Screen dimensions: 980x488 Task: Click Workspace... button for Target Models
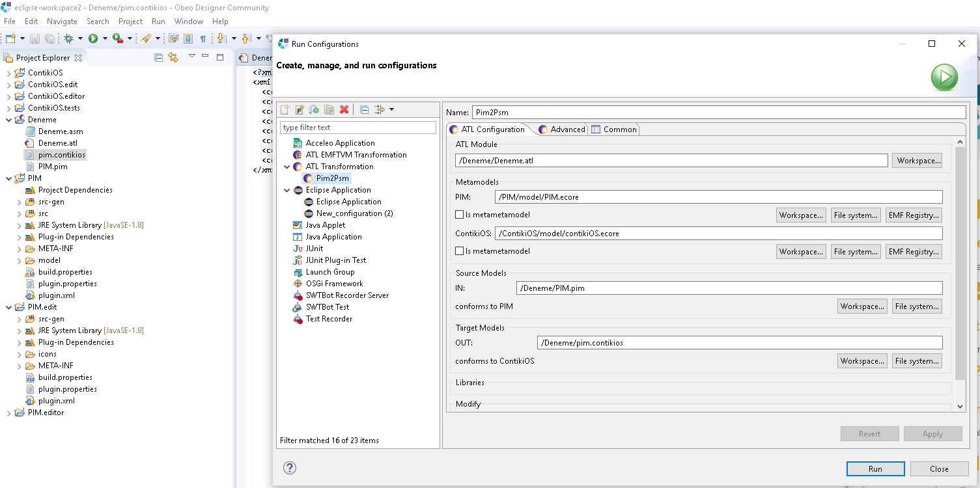tap(862, 361)
